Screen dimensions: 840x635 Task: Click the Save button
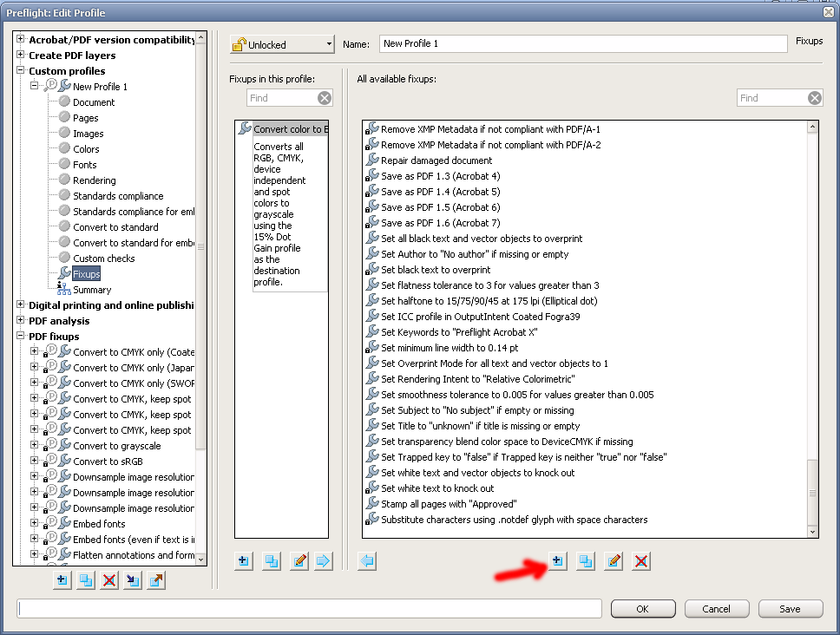(x=791, y=609)
